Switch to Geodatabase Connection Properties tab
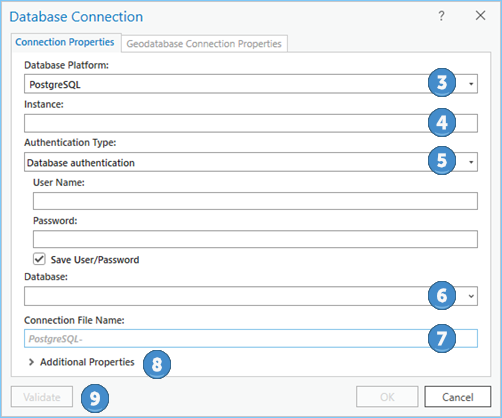The width and height of the screenshot is (502, 418). click(204, 44)
